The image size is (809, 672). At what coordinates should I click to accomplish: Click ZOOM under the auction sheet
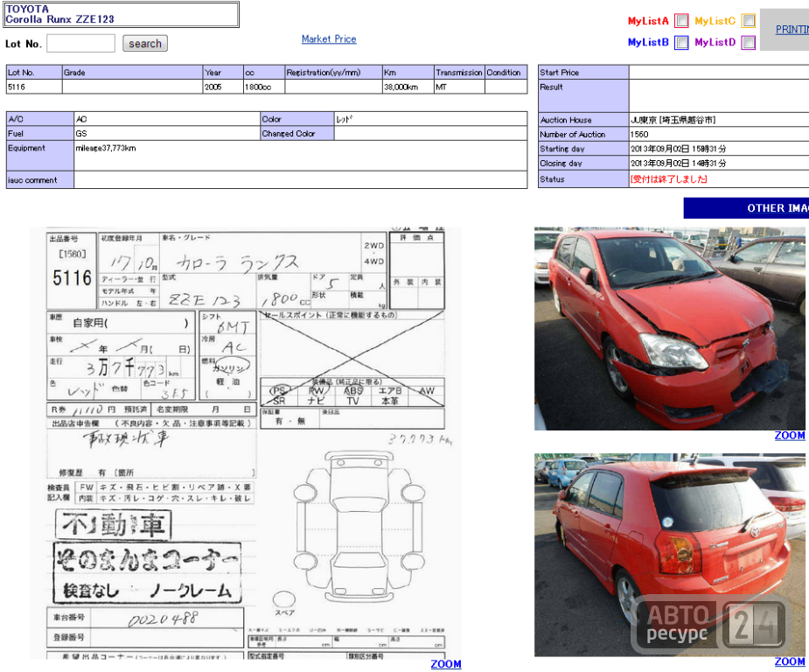[446, 664]
